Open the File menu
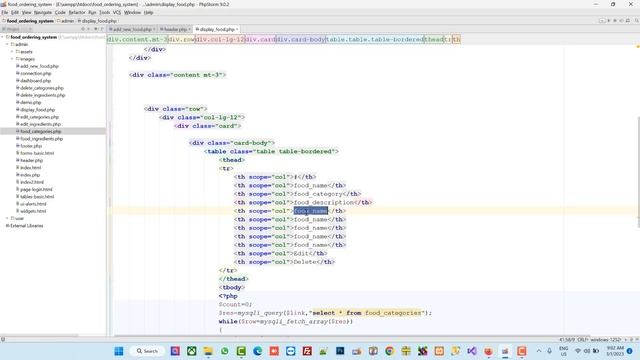The width and height of the screenshot is (640, 360). [4, 13]
